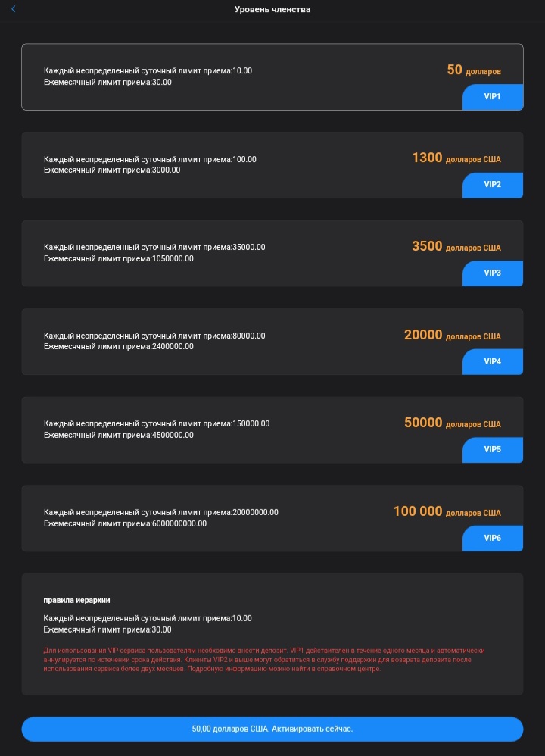Select the 20000 dollars price text
Screen dimensions: 545x756
pyautogui.click(x=452, y=335)
